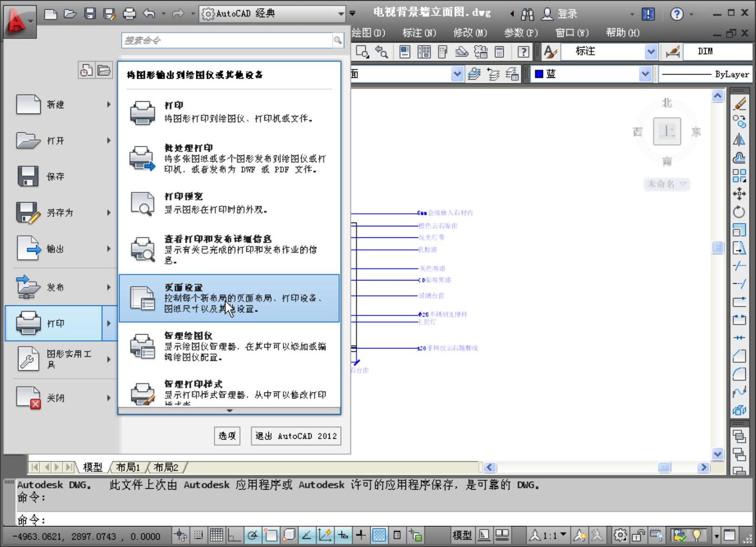
Task: Click 管理绘图仪 plotter manager entry
Action: (x=229, y=346)
